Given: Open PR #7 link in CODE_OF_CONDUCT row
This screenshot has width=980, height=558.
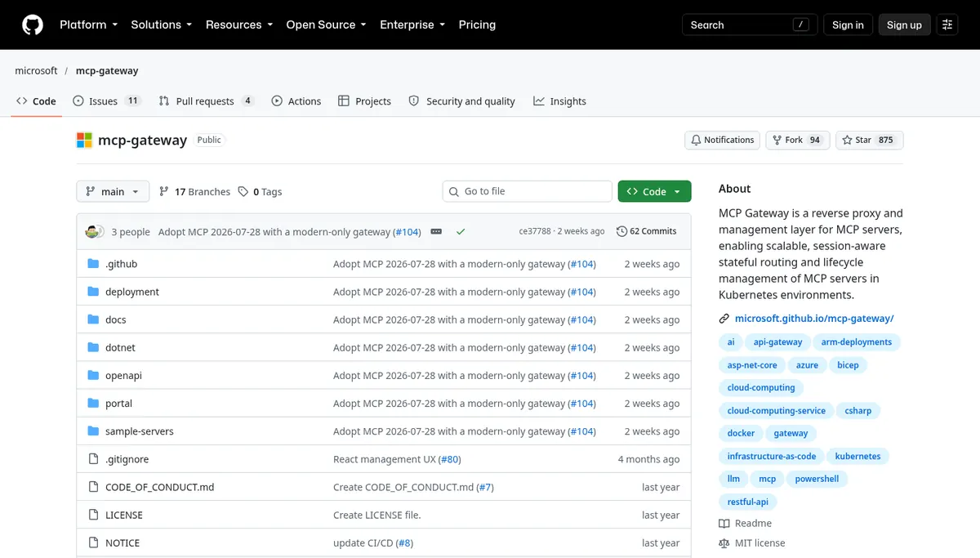Looking at the screenshot, I should [x=484, y=487].
